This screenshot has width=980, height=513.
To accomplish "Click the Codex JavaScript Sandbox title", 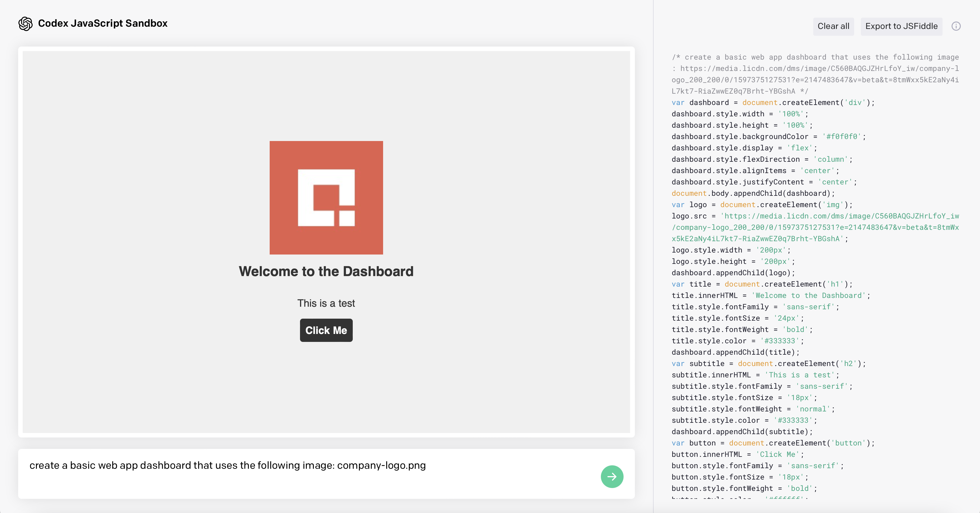I will [103, 24].
